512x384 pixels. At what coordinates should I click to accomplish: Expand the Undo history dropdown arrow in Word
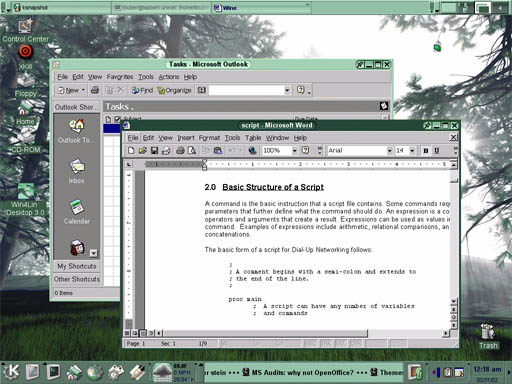pyautogui.click(x=240, y=151)
